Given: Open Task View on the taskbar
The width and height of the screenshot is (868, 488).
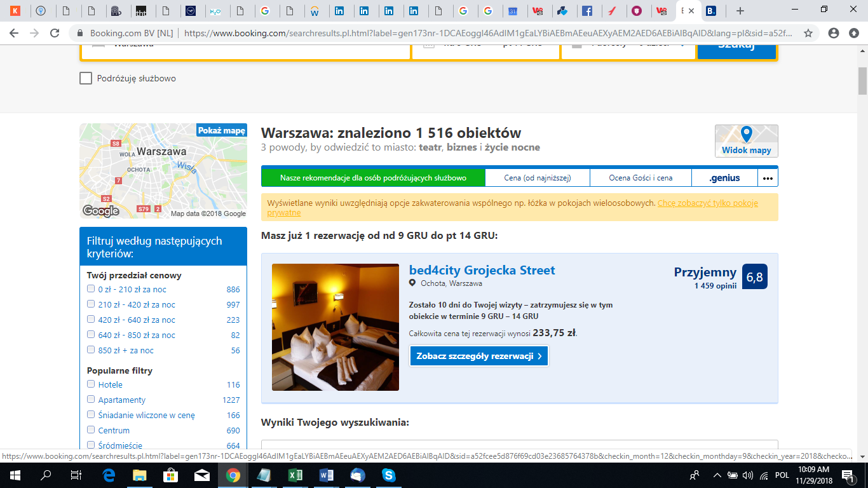Looking at the screenshot, I should click(x=76, y=475).
